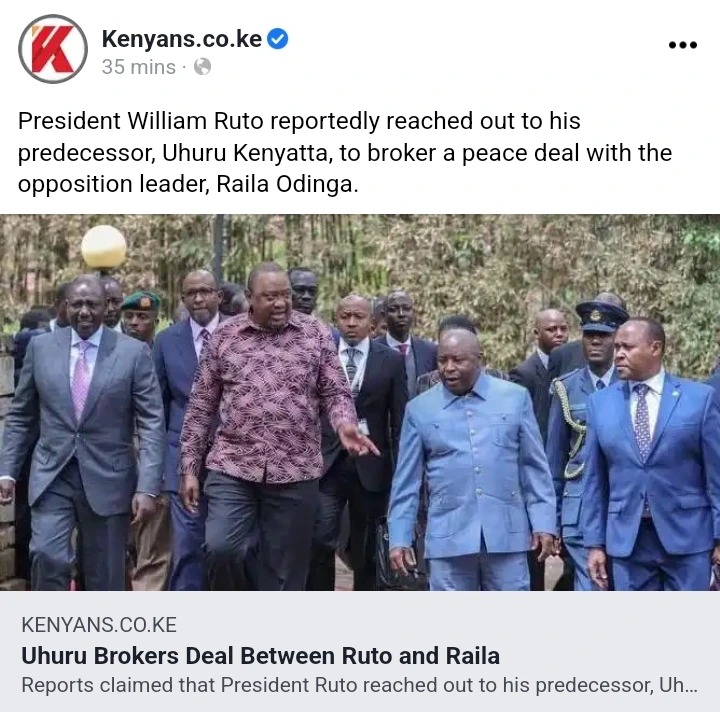This screenshot has width=720, height=712.
Task: Click 'Raila Odinga' in the post caption
Action: click(x=285, y=184)
